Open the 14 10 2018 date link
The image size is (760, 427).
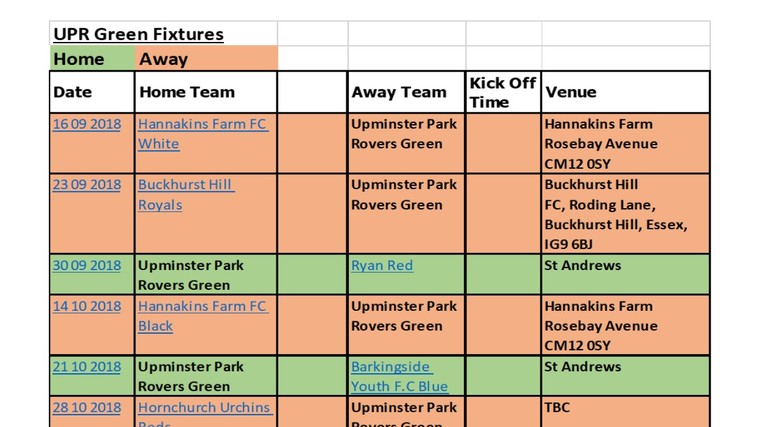point(86,307)
